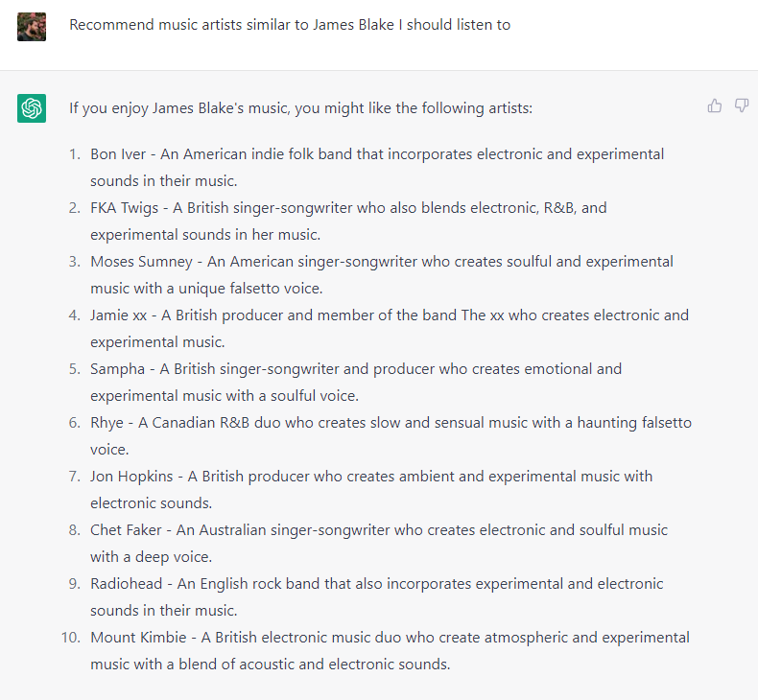Click the Moses Sumney list entry
Screen dimensions: 758x700
[382, 274]
